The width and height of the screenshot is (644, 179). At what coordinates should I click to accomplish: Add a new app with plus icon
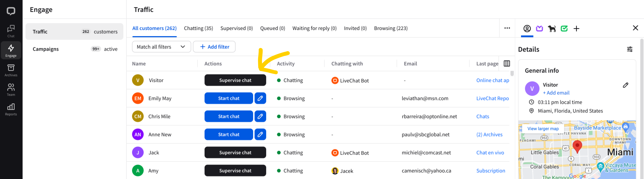click(576, 29)
